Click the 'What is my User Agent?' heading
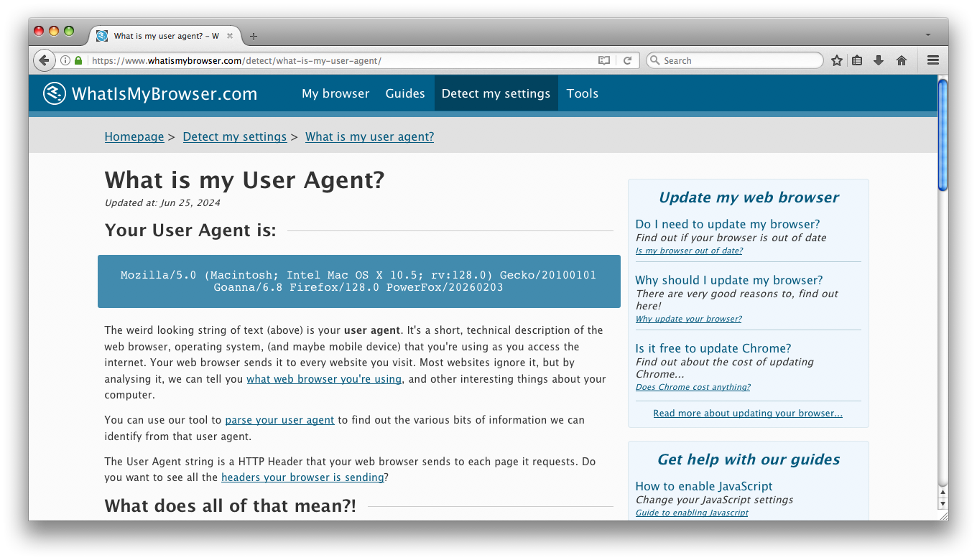 (245, 180)
